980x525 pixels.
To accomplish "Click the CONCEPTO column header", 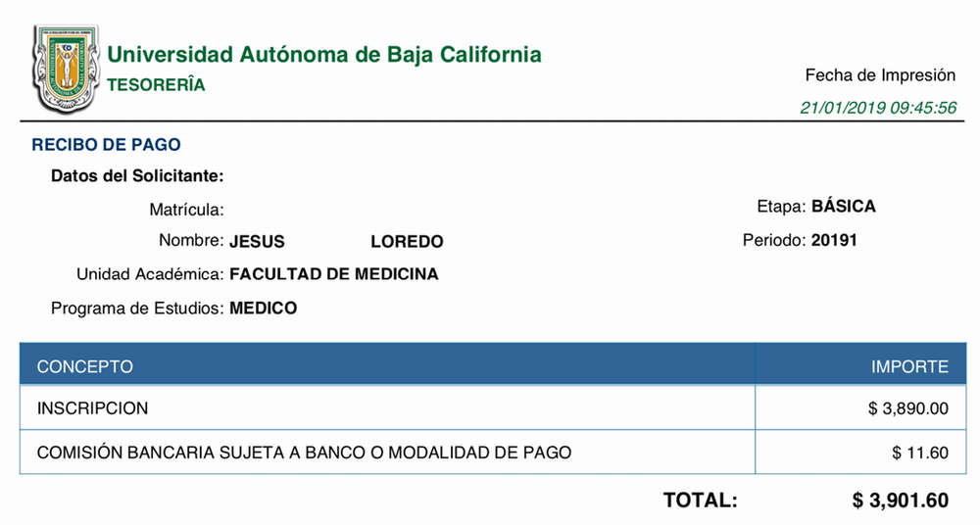I will pos(84,367).
